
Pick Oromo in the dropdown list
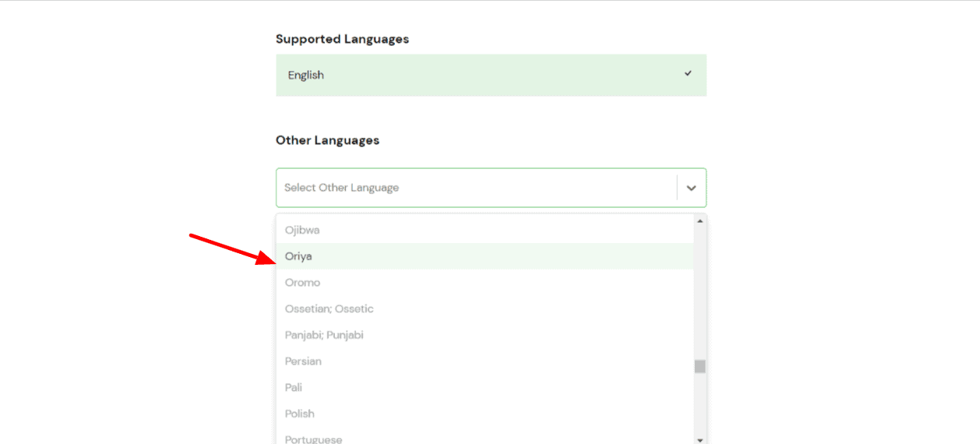302,283
